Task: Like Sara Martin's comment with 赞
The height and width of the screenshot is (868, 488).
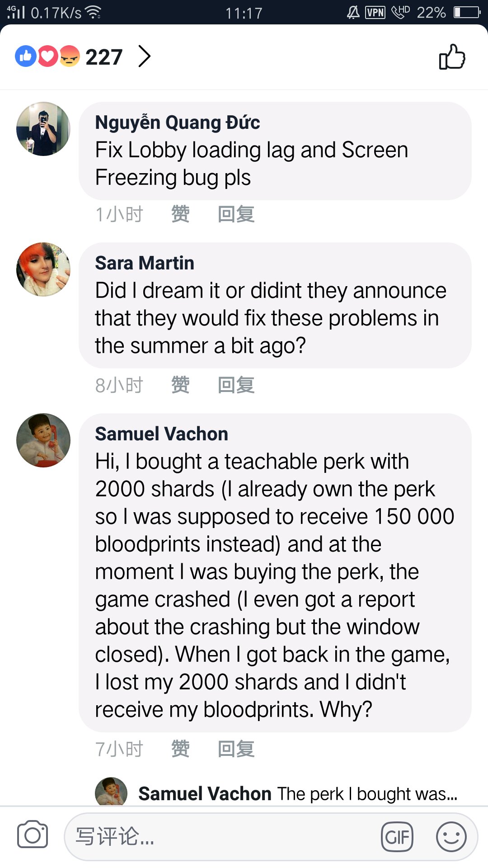Action: [x=180, y=385]
